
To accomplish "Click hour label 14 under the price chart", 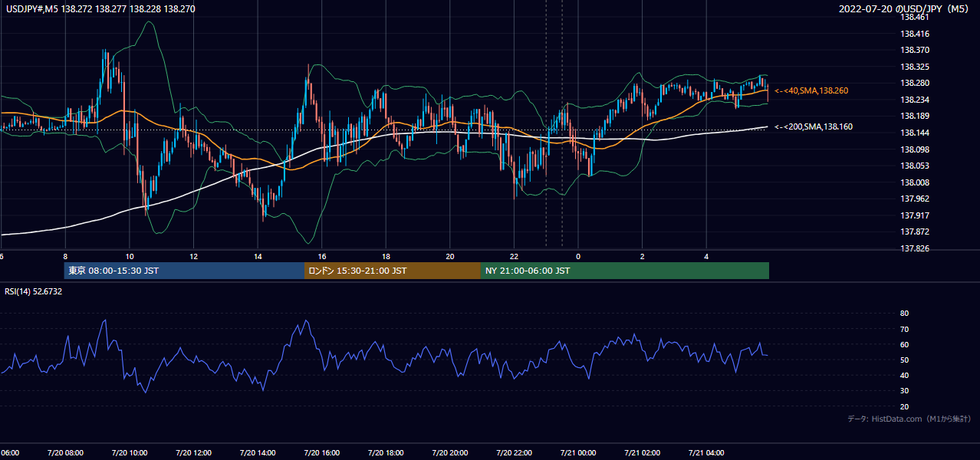I will (258, 257).
